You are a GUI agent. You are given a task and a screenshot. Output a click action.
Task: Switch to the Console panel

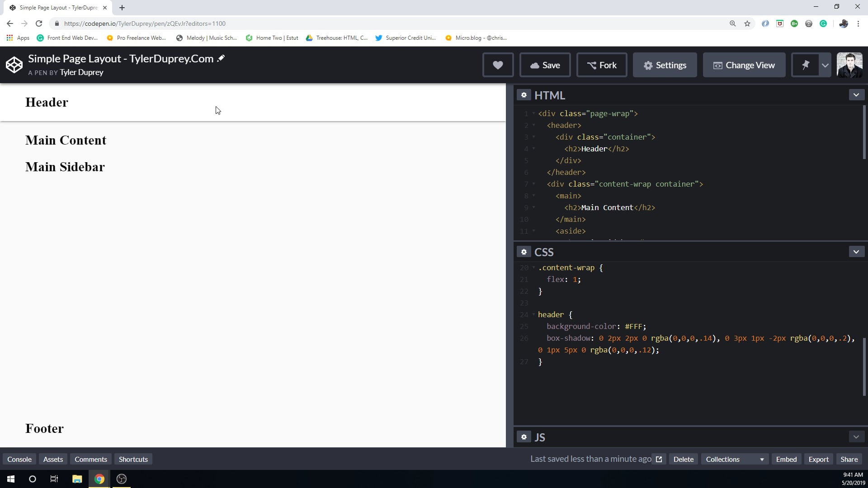pyautogui.click(x=19, y=459)
